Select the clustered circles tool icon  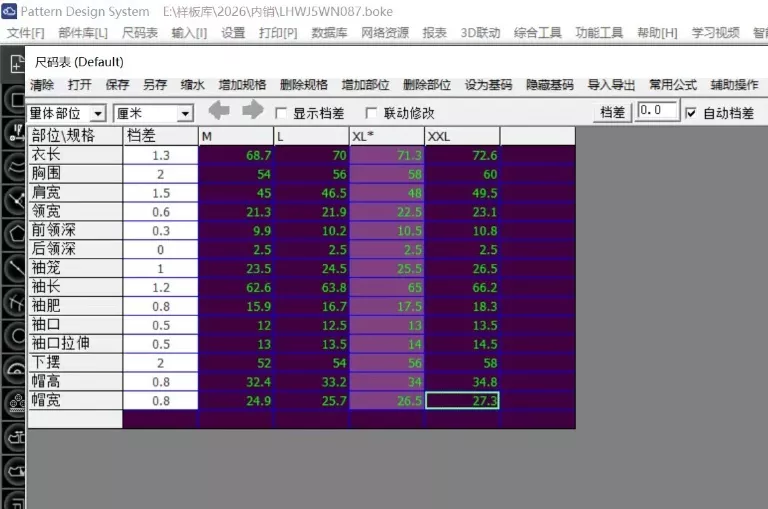(x=16, y=403)
